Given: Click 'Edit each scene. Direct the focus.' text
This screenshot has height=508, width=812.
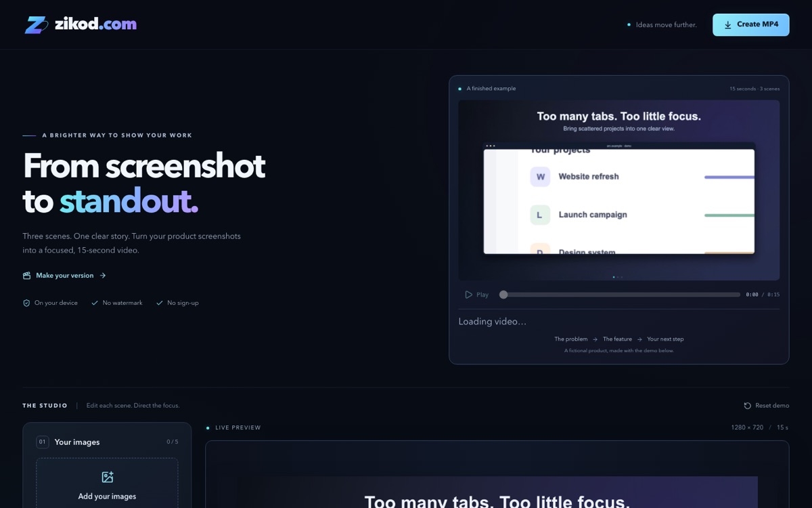Looking at the screenshot, I should [133, 406].
